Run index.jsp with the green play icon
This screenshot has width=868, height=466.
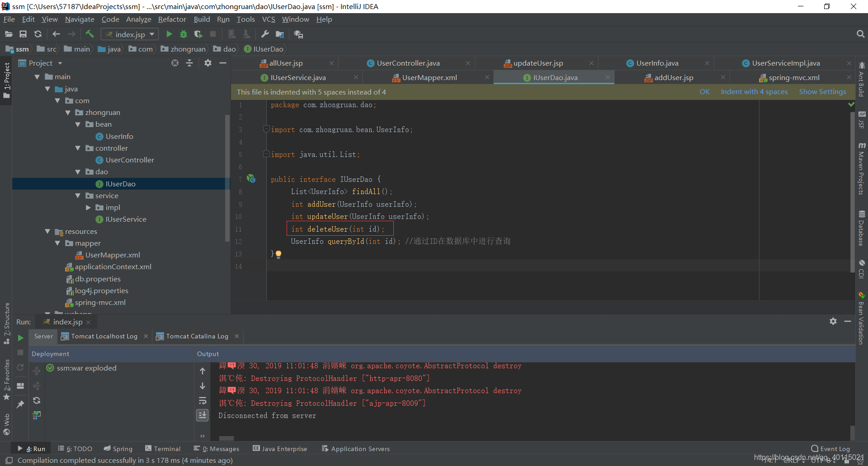coord(169,34)
